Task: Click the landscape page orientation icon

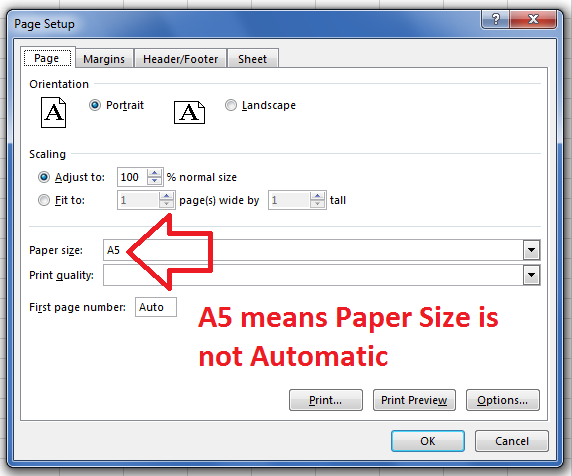Action: pyautogui.click(x=189, y=112)
